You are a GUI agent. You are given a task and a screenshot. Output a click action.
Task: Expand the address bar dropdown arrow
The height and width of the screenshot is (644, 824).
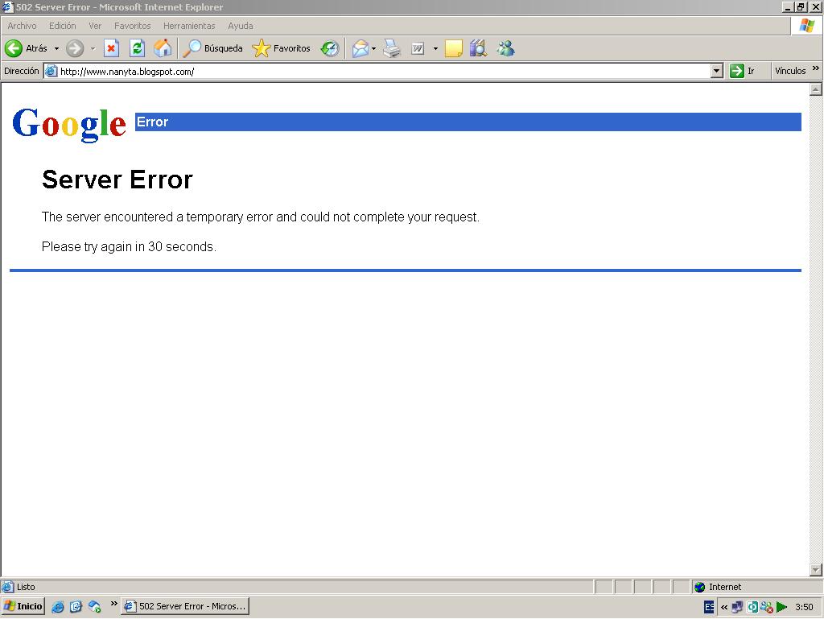[716, 71]
